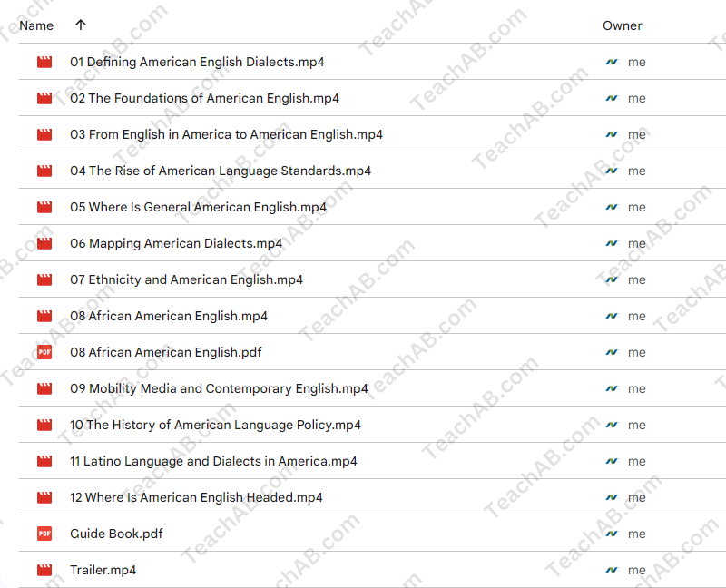Click owner 'me' in 08 African American English.mp4 row
Viewport: 726px width, 588px height.
click(637, 316)
